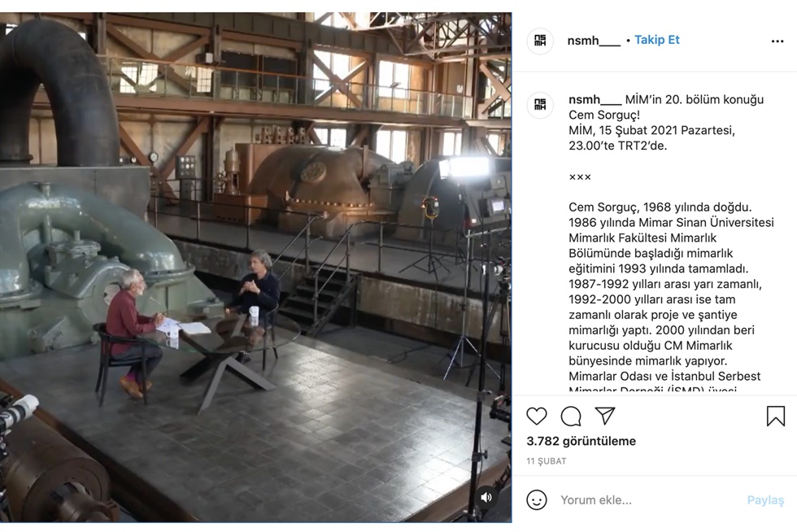This screenshot has width=797, height=532.
Task: Click the nsmh avatar beside the caption
Action: [x=540, y=105]
